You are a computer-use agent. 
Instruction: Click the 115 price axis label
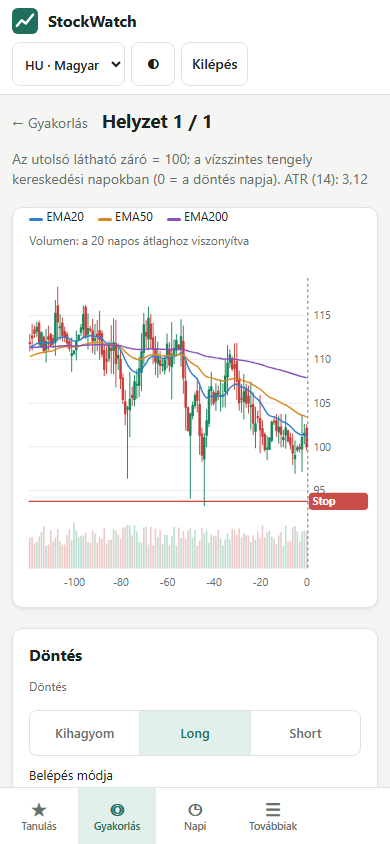tap(322, 315)
